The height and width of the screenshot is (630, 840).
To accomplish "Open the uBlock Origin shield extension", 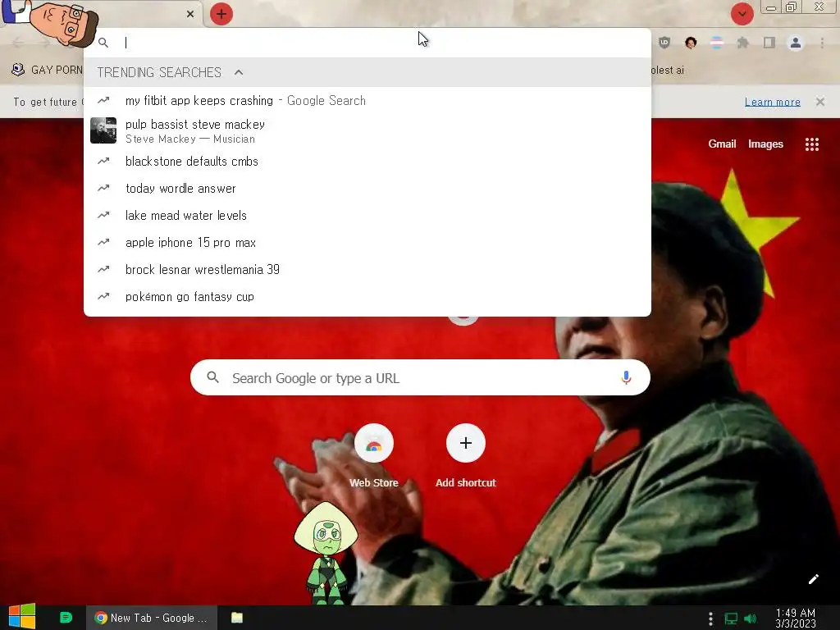I will 664,43.
